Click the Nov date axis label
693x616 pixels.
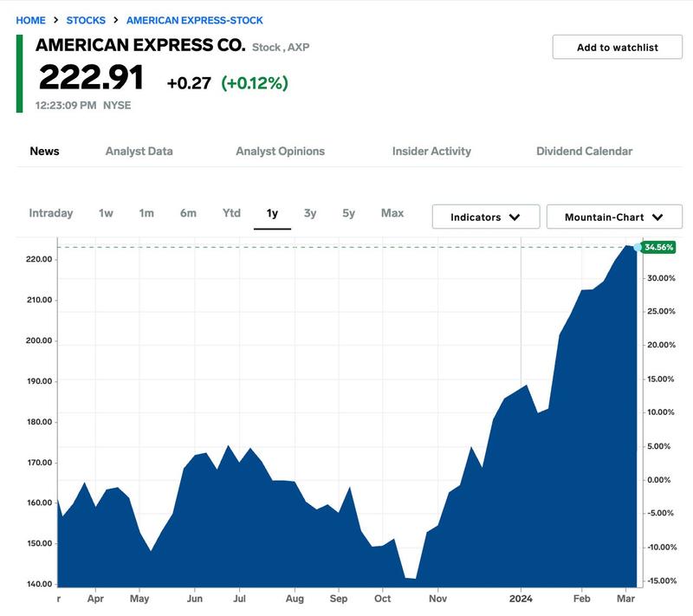437,599
